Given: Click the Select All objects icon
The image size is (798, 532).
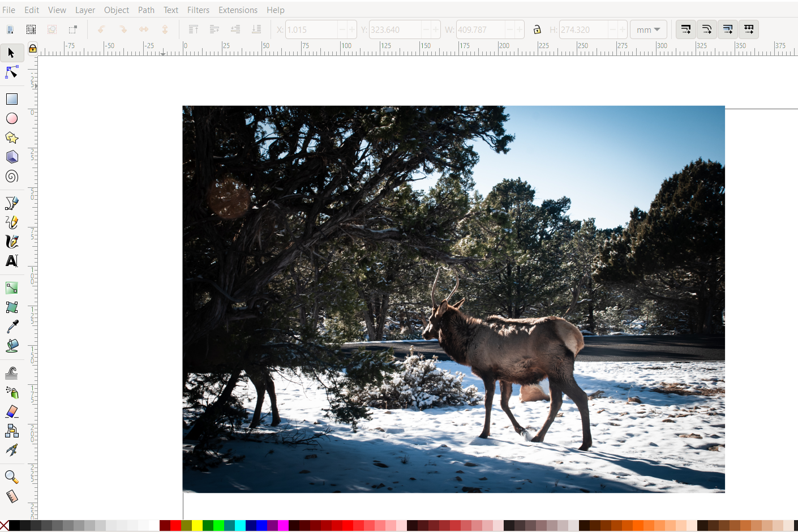Looking at the screenshot, I should [x=10, y=29].
